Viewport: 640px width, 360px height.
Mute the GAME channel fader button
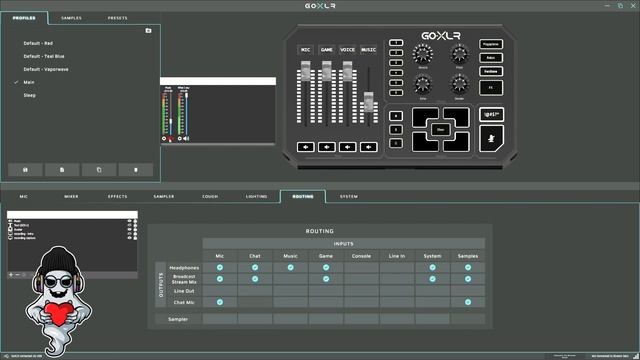tap(327, 147)
